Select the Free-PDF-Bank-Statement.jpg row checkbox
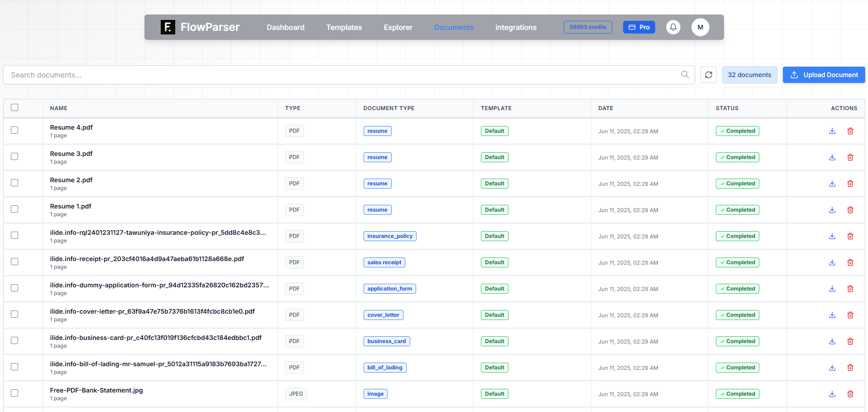This screenshot has height=412, width=868. pos(14,393)
